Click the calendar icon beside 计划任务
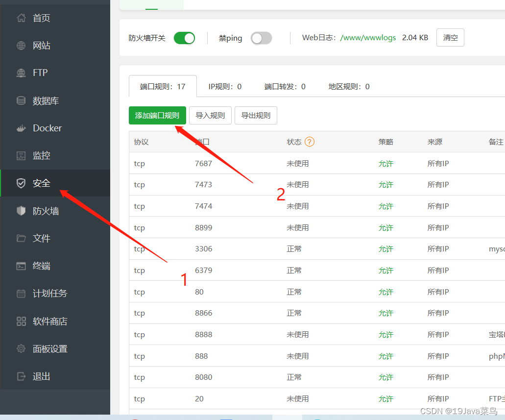 tap(21, 294)
